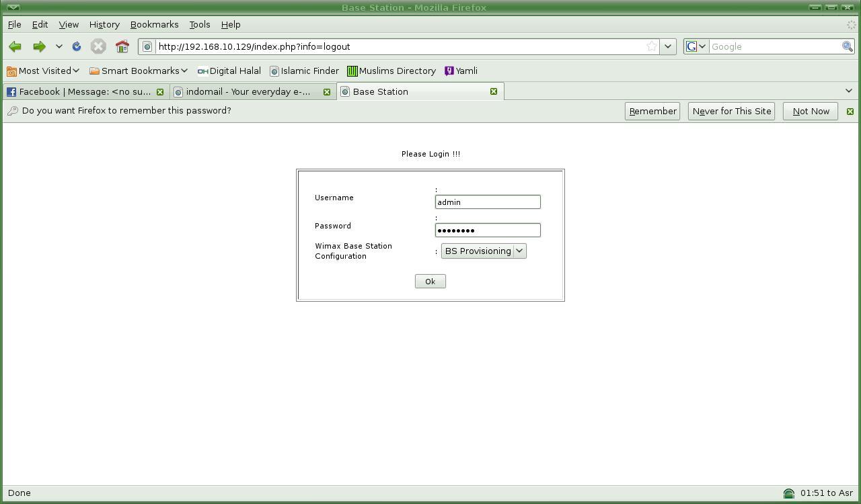
Task: Expand the Smart Bookmarks folder
Action: tap(139, 71)
